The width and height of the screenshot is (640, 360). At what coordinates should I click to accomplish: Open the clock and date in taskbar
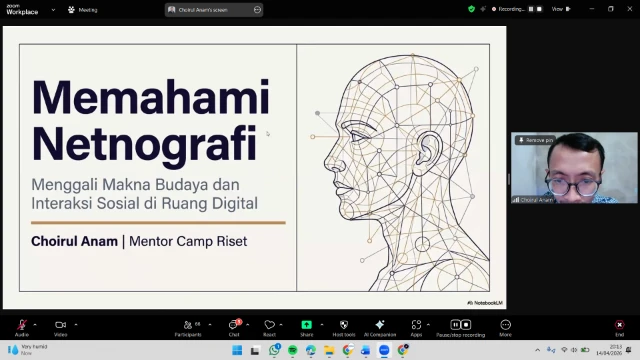(609, 350)
